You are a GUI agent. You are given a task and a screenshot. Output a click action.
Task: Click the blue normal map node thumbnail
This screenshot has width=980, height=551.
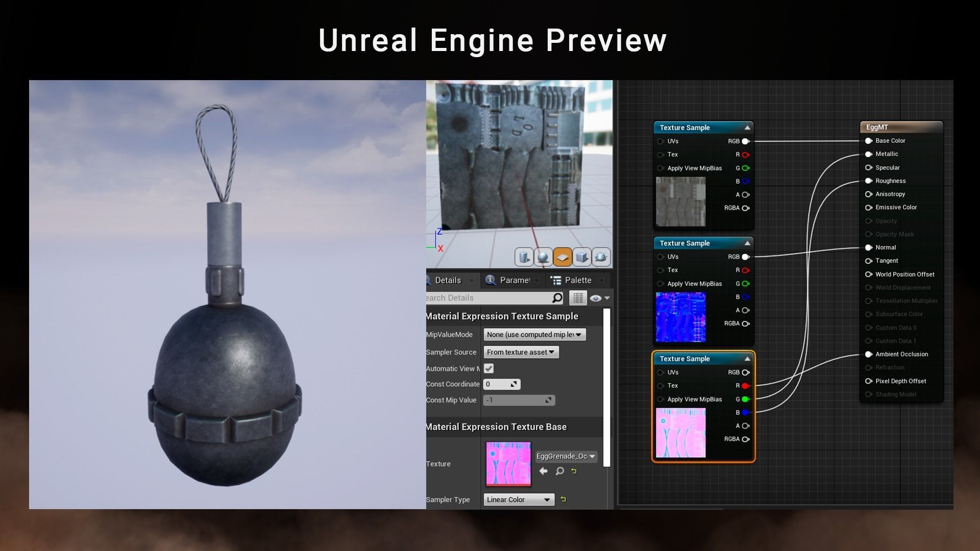pos(681,317)
